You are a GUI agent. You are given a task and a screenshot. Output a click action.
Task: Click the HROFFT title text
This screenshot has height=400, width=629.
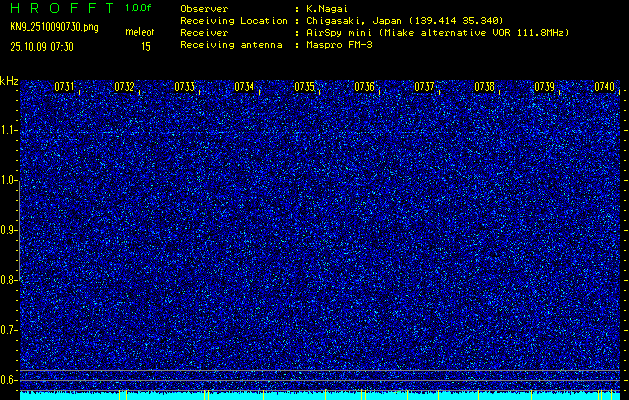pos(62,7)
